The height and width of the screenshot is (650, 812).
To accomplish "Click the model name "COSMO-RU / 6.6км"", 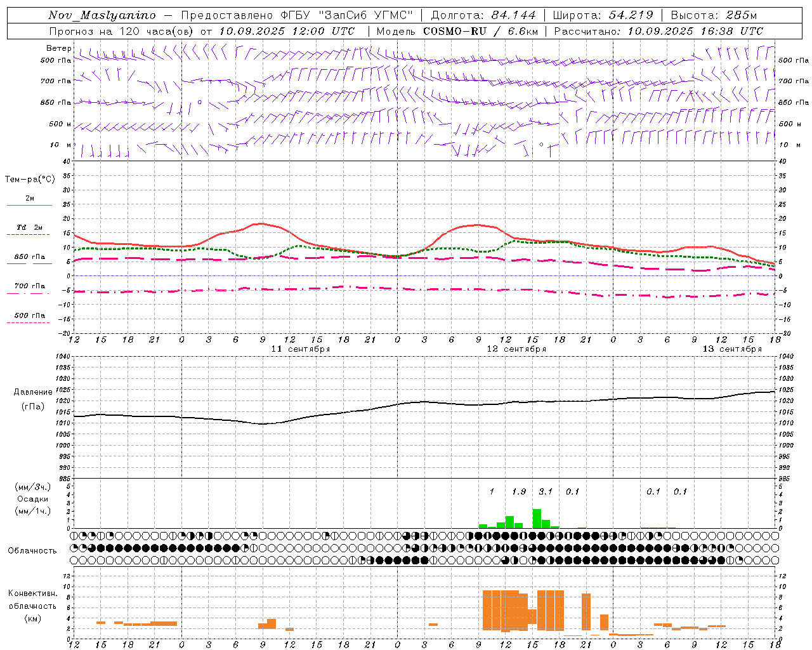I will click(481, 31).
